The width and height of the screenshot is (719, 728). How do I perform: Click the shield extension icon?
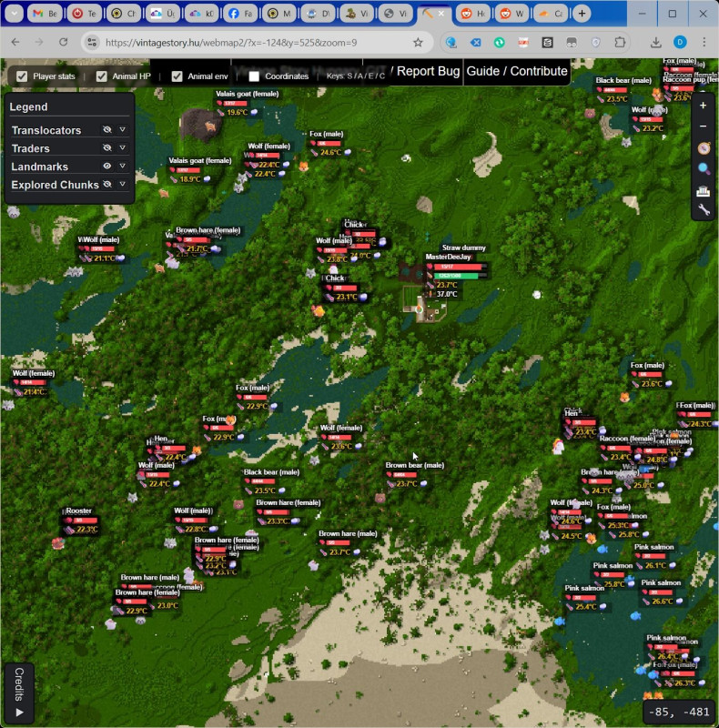click(595, 43)
